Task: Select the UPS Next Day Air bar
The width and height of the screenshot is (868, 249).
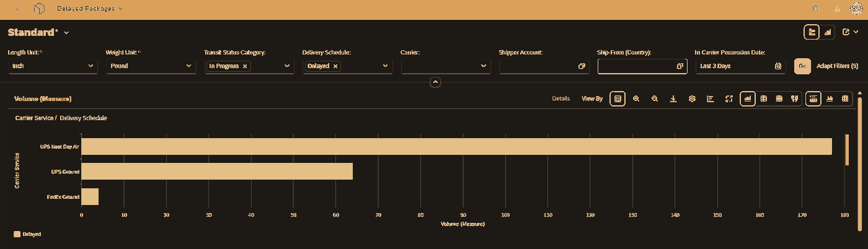Action: pos(456,146)
